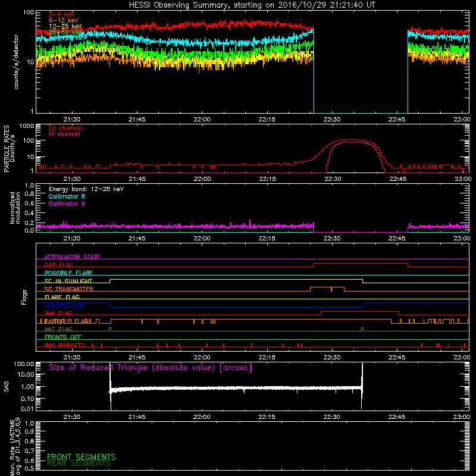476x476 pixels.
Task: Click the 'Mon. Rate LIVETIME' axis label
Action: pyautogui.click(x=12, y=447)
